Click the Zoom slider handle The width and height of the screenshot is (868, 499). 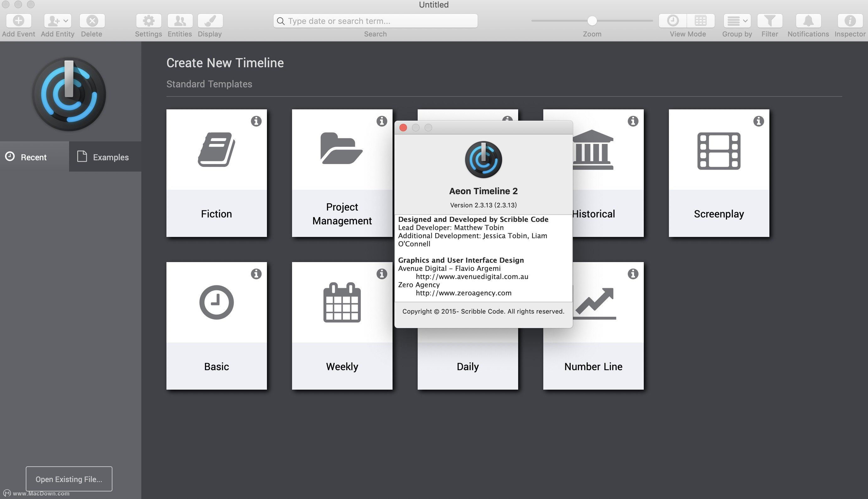[x=592, y=21]
